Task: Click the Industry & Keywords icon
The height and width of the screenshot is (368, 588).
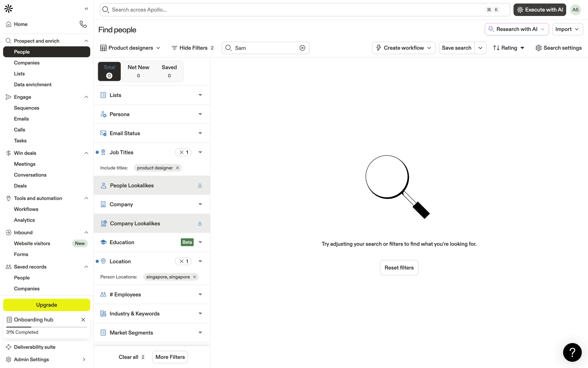Action: (103, 313)
